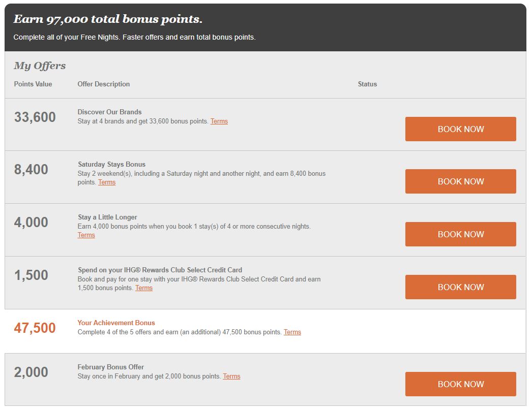Image resolution: width=532 pixels, height=410 pixels.
Task: Click the Points Value column header
Action: point(33,84)
